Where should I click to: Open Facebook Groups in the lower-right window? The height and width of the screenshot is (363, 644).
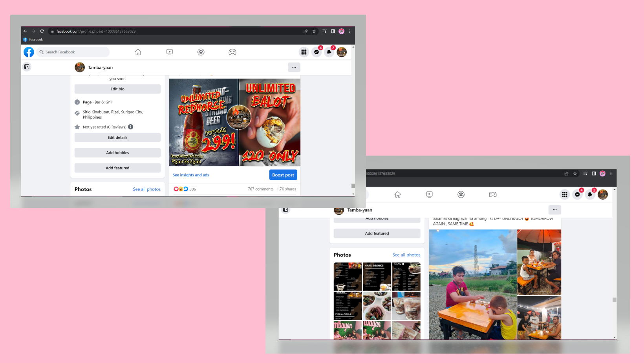(x=461, y=194)
